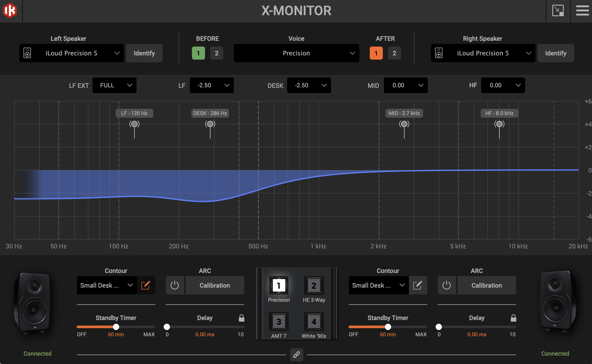Image resolution: width=592 pixels, height=364 pixels.
Task: Click the HF 8.0 kHz EQ handle
Action: [x=499, y=124]
